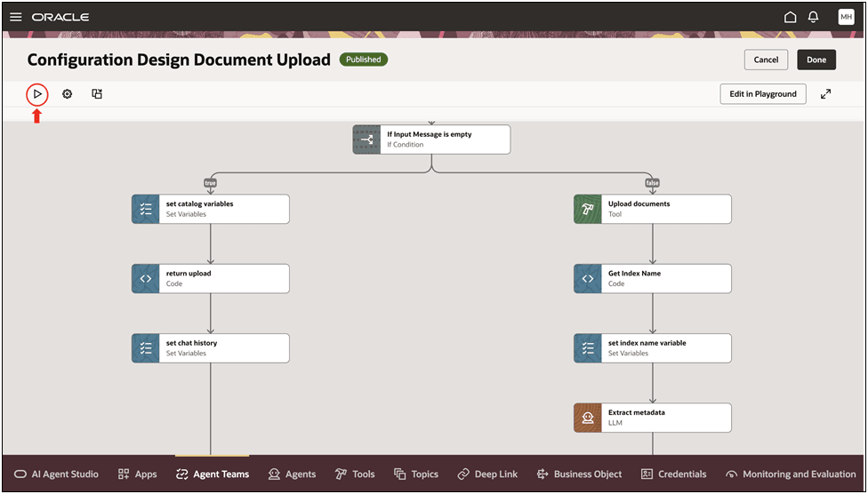
Task: Run the agent team with play icon
Action: tap(37, 94)
